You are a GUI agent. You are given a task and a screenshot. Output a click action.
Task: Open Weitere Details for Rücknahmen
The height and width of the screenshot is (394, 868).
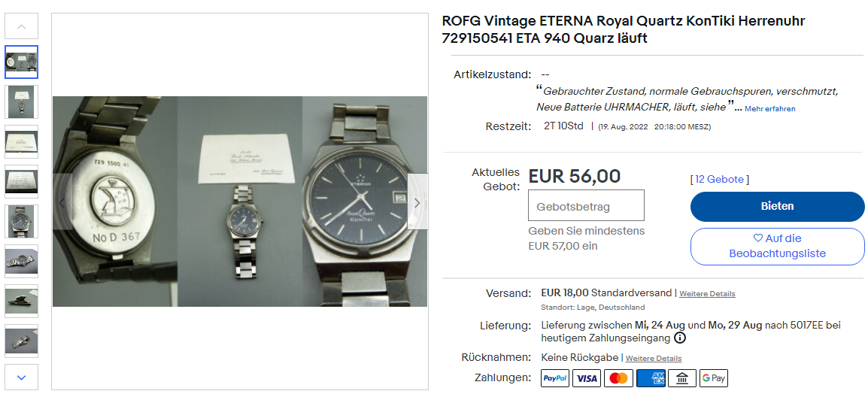[654, 359]
